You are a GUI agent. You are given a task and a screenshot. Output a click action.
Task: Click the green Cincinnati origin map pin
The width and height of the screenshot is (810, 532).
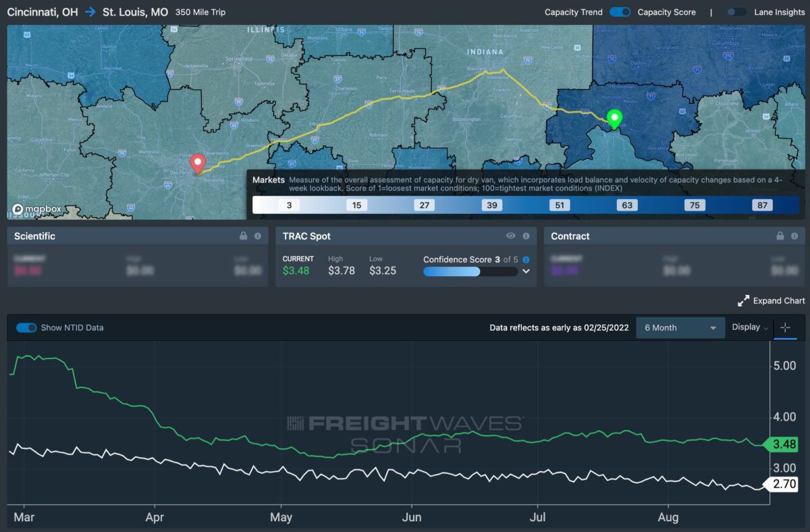coord(614,119)
